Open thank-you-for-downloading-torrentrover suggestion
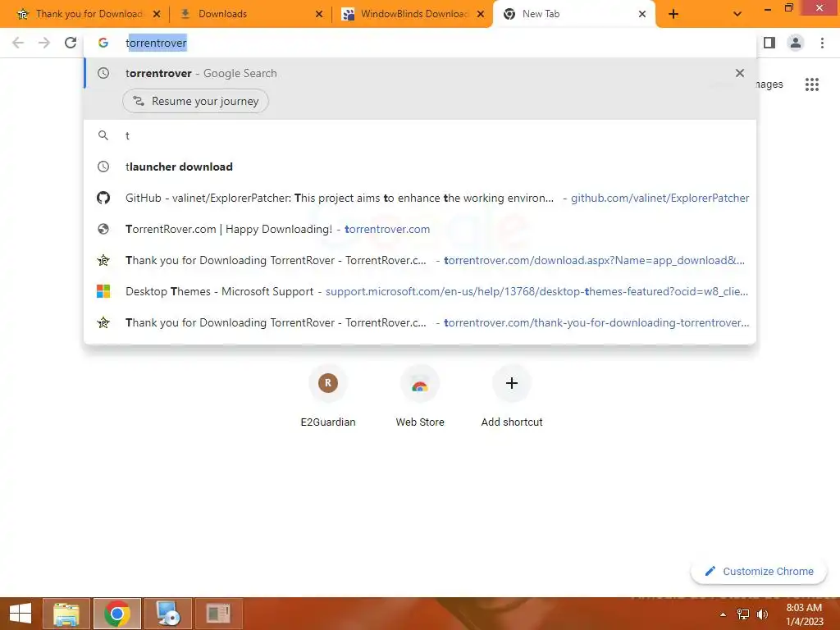 click(420, 322)
